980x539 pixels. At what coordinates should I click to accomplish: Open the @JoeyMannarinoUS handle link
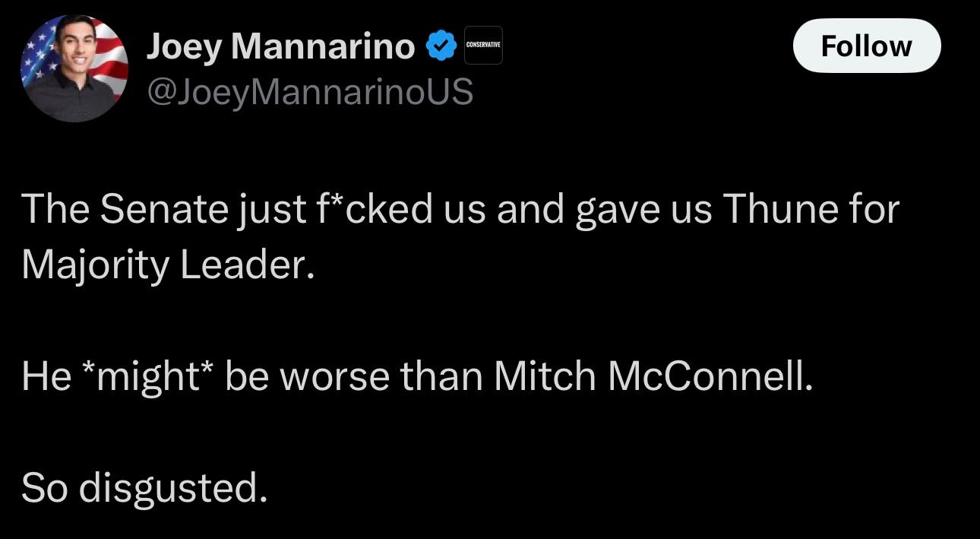pos(312,91)
